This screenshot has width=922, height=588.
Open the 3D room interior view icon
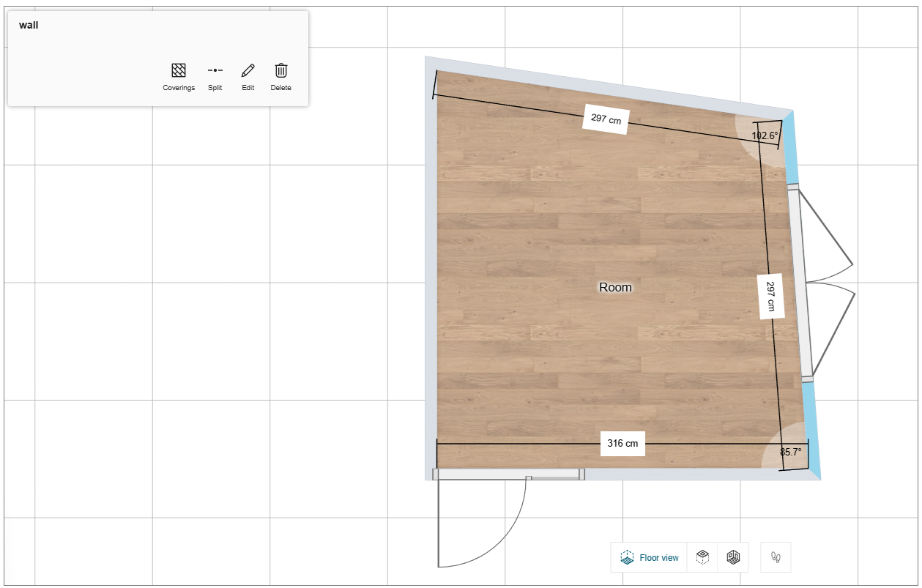733,557
